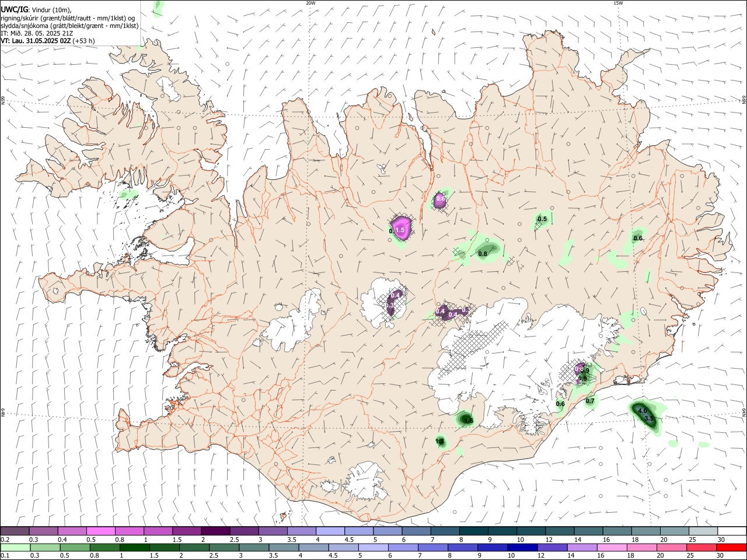Click the bright red 30 mm rain swatch

tap(731, 548)
